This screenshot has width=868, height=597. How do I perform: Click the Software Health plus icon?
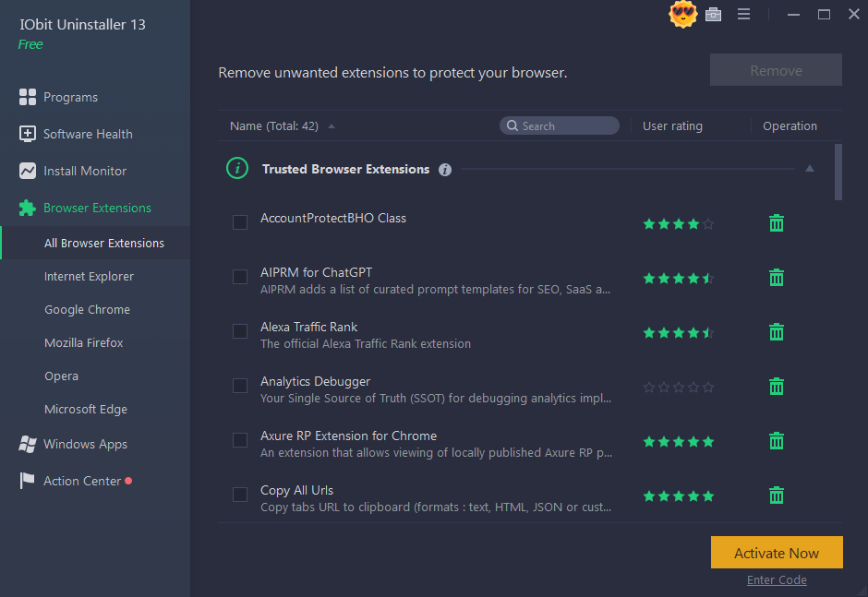[27, 134]
